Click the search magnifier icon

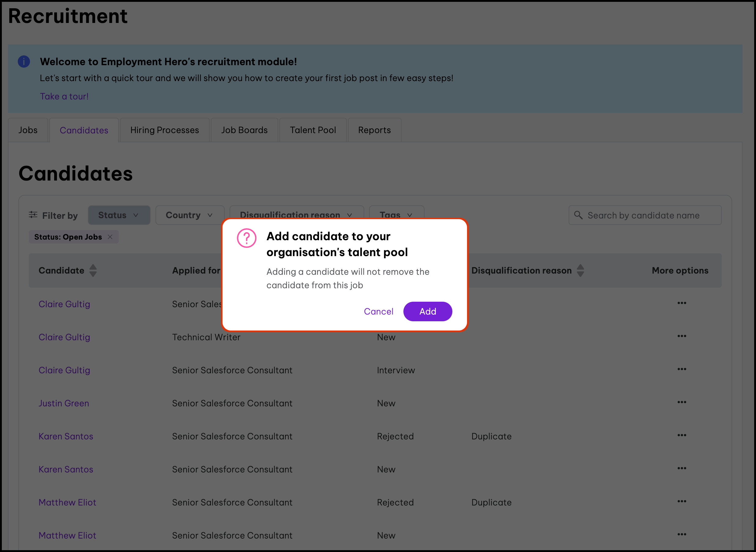click(578, 215)
